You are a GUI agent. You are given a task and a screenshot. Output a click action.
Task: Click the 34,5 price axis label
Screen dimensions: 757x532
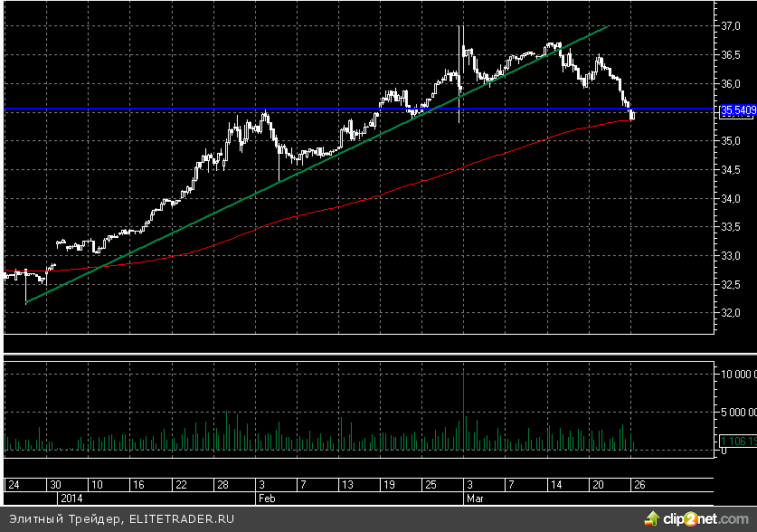tap(731, 170)
